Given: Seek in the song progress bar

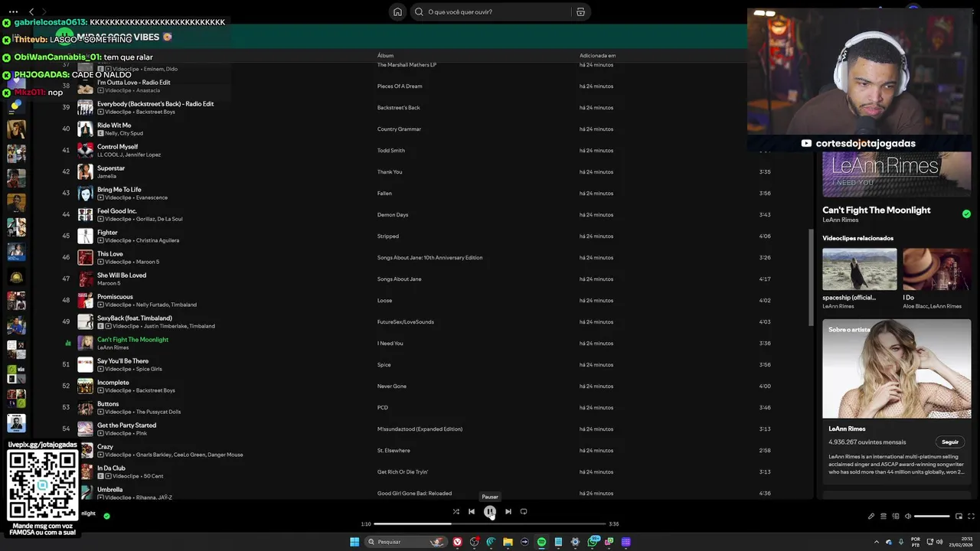Looking at the screenshot, I should 490,524.
